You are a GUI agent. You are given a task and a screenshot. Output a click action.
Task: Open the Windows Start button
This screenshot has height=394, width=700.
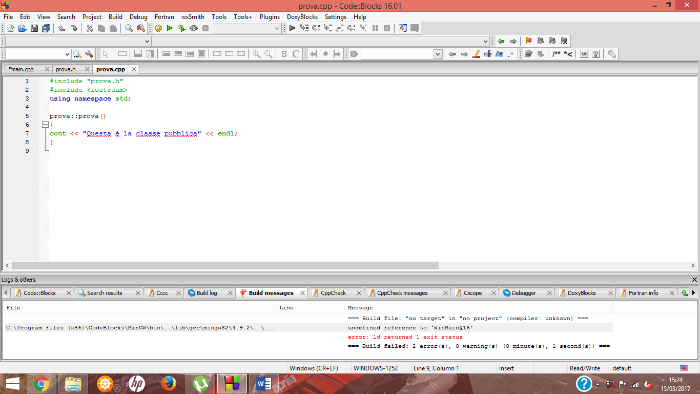12,384
